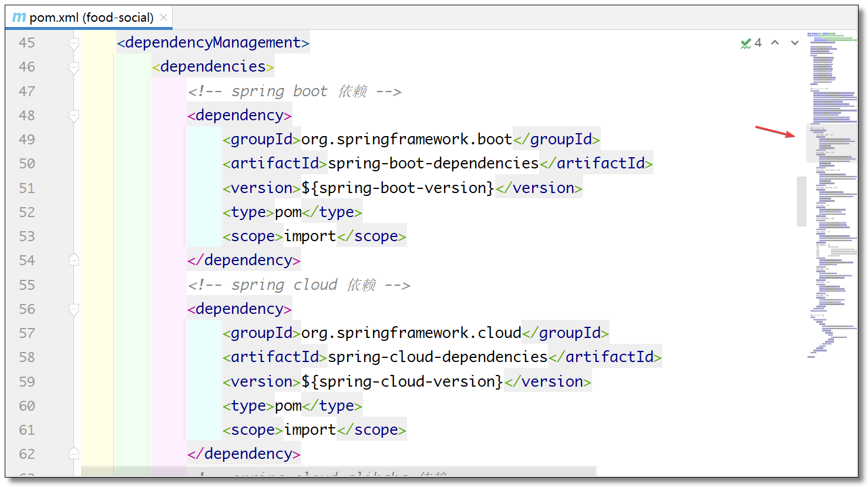Click spring-boot-dependencies artifactId value

(x=433, y=164)
